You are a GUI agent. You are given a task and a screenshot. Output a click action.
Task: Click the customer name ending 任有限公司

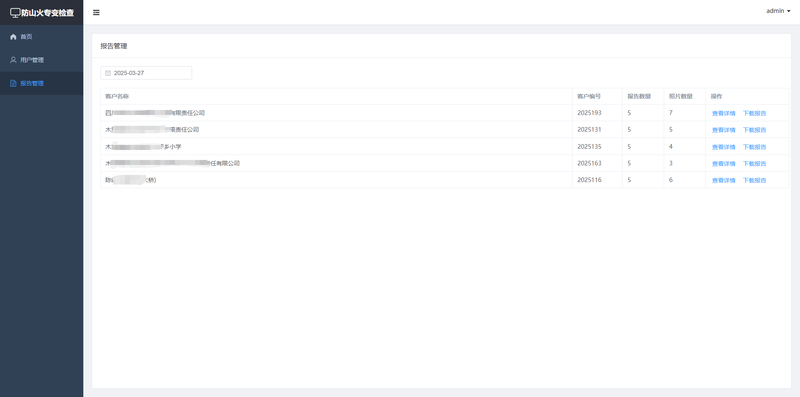(x=172, y=163)
